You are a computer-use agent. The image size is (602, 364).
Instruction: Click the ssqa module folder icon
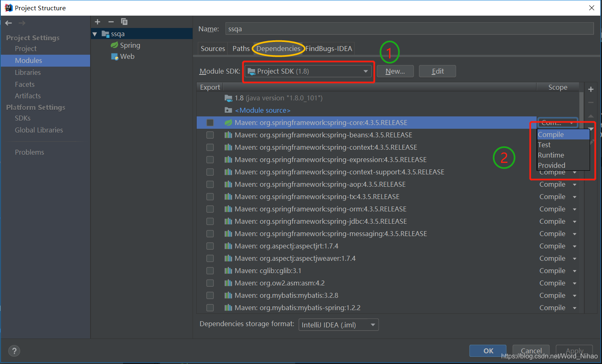(105, 34)
